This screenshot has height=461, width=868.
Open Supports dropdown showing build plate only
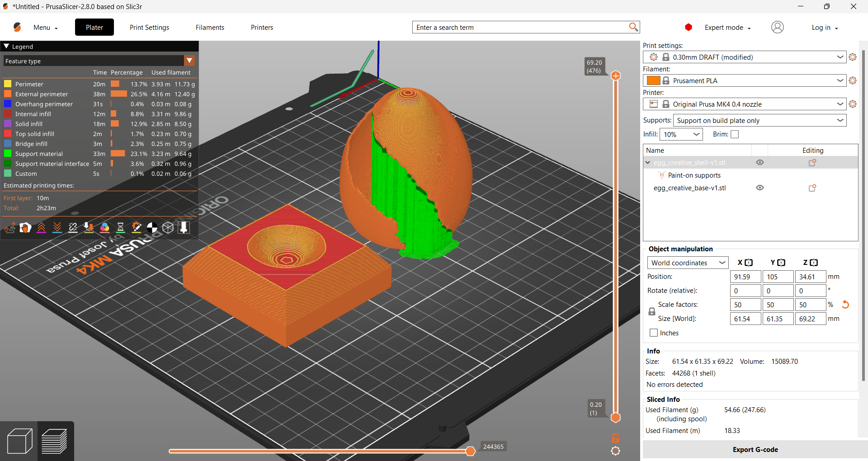759,120
